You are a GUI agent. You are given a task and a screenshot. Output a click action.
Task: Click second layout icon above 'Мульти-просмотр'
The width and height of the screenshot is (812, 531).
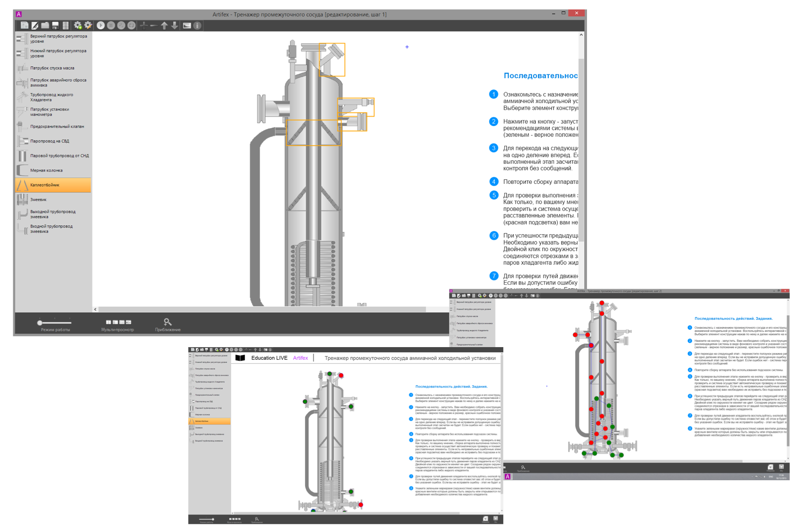click(x=115, y=322)
